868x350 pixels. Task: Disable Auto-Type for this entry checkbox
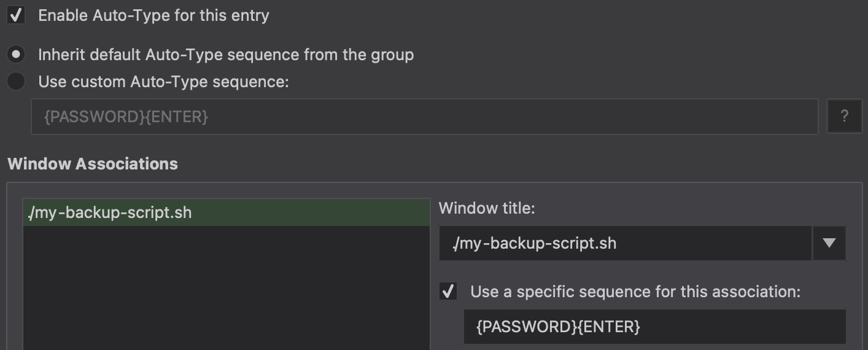point(16,15)
